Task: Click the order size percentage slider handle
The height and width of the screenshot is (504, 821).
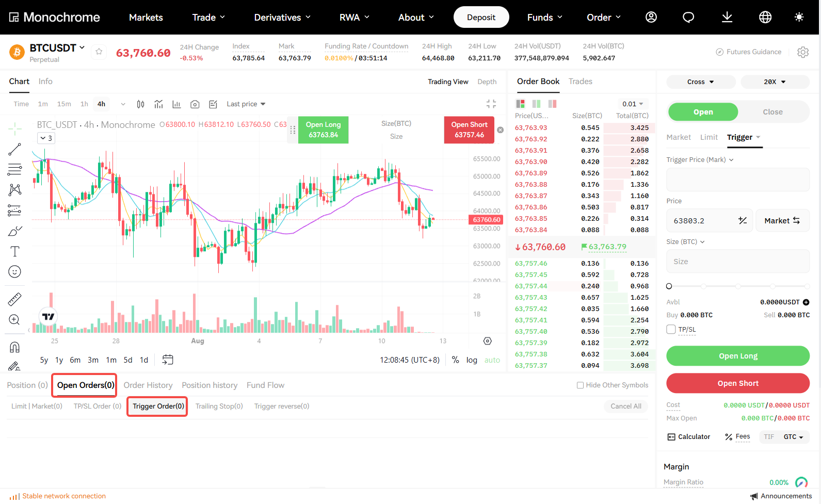Action: click(669, 286)
